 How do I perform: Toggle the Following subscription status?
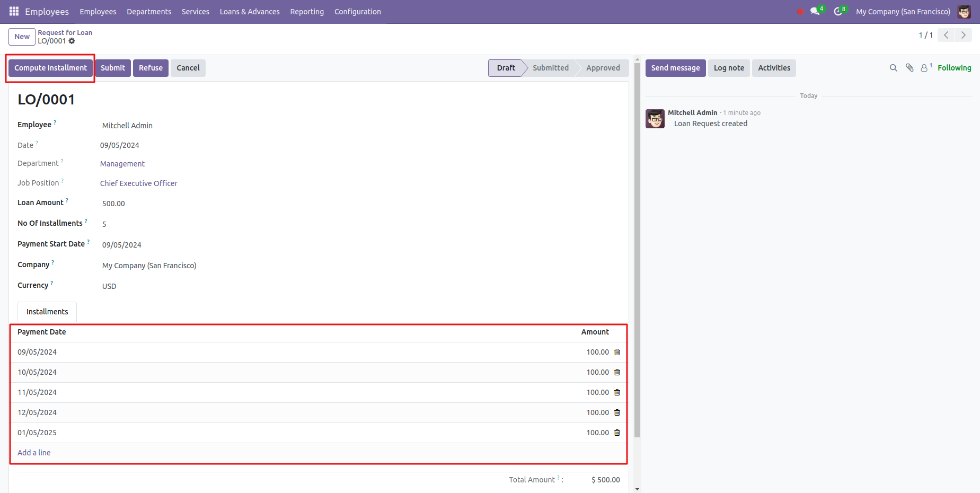[954, 68]
